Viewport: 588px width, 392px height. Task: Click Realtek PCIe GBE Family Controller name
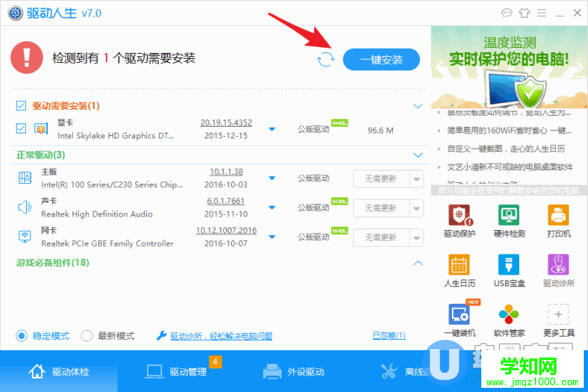tap(108, 243)
